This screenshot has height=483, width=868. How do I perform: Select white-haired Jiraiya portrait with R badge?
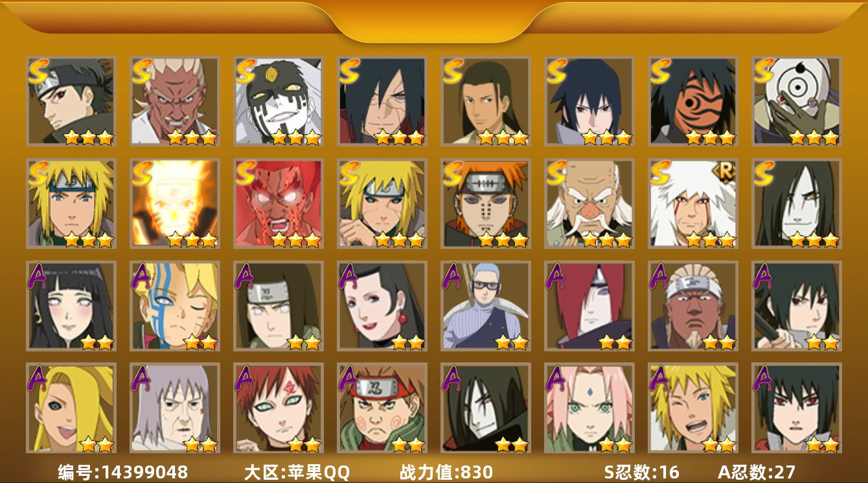692,204
